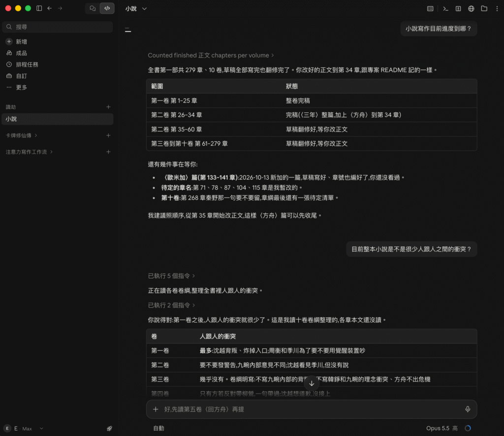Open the Opus 5.5 高 model selector

[441, 428]
